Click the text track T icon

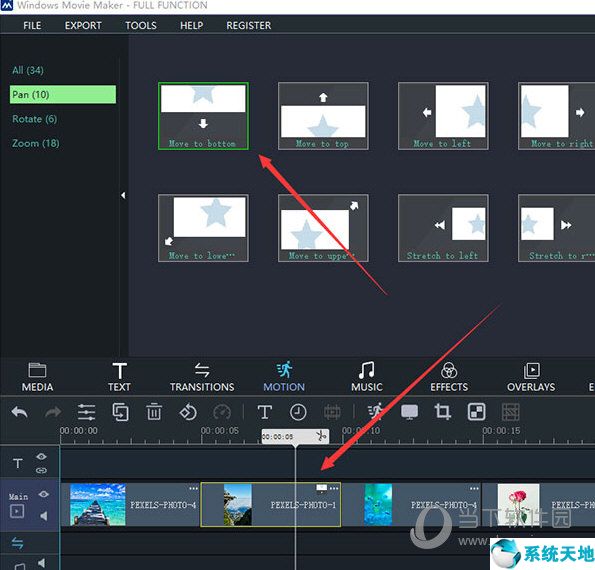point(17,464)
